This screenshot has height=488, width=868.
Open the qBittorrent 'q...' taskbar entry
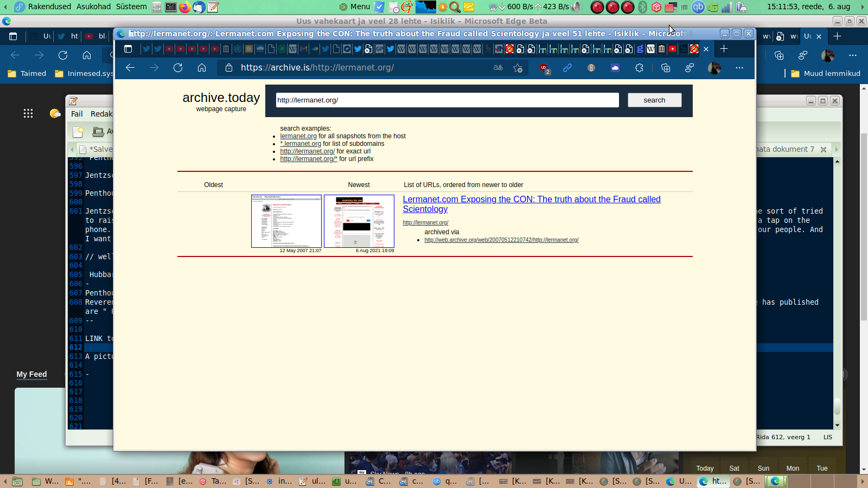pyautogui.click(x=445, y=481)
